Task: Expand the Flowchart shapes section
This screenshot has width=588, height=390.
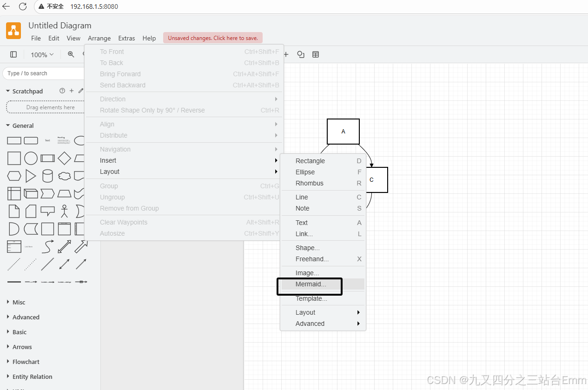Action: [x=23, y=362]
